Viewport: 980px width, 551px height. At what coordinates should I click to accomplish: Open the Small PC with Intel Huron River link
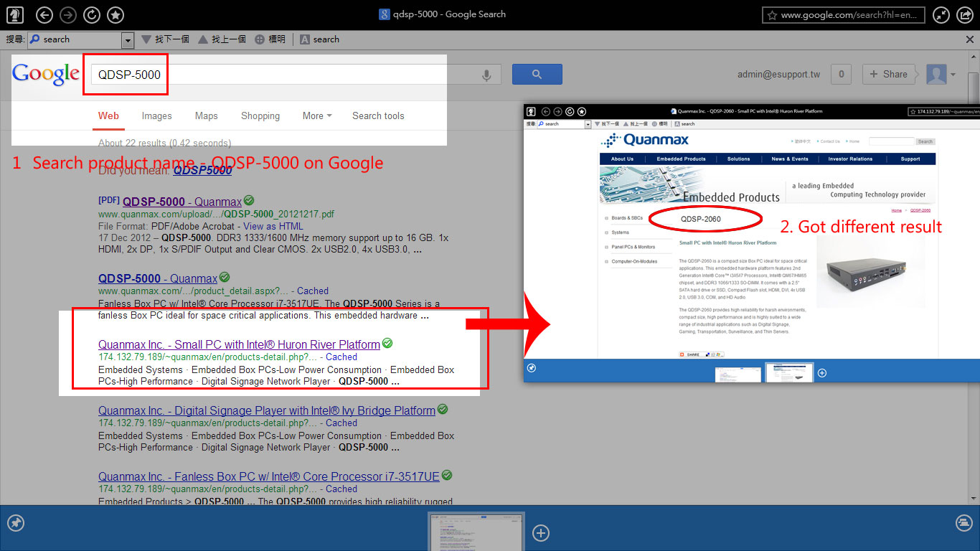coord(239,344)
